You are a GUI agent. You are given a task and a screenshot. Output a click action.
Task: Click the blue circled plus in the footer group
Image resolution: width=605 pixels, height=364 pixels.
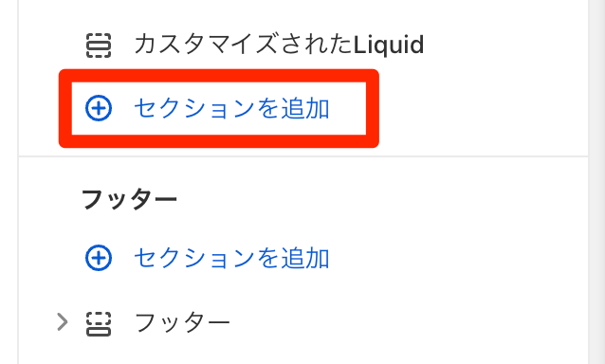pos(99,258)
